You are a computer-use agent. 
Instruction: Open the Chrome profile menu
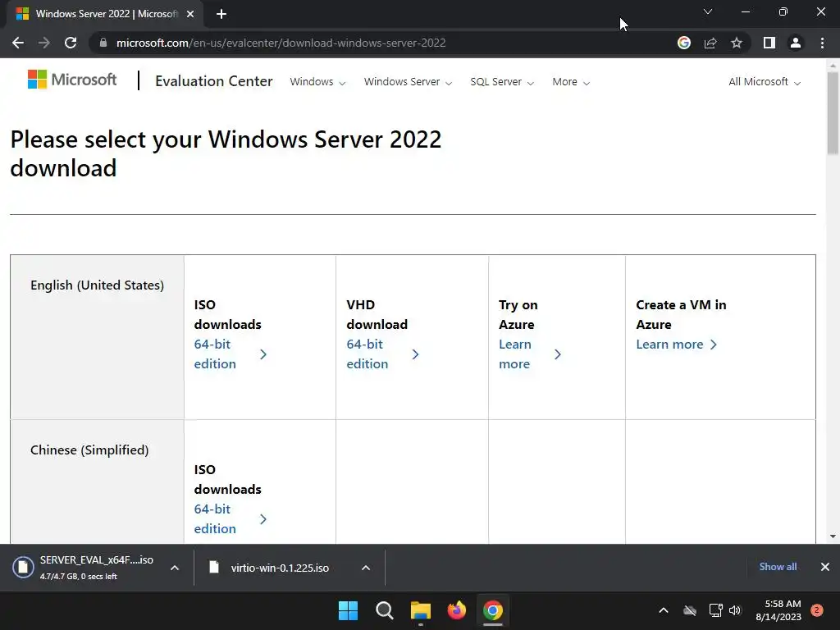(x=796, y=43)
